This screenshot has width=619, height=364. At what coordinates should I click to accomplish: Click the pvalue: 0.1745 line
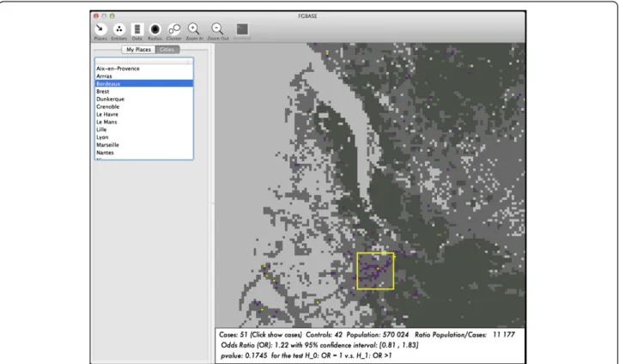(306, 355)
